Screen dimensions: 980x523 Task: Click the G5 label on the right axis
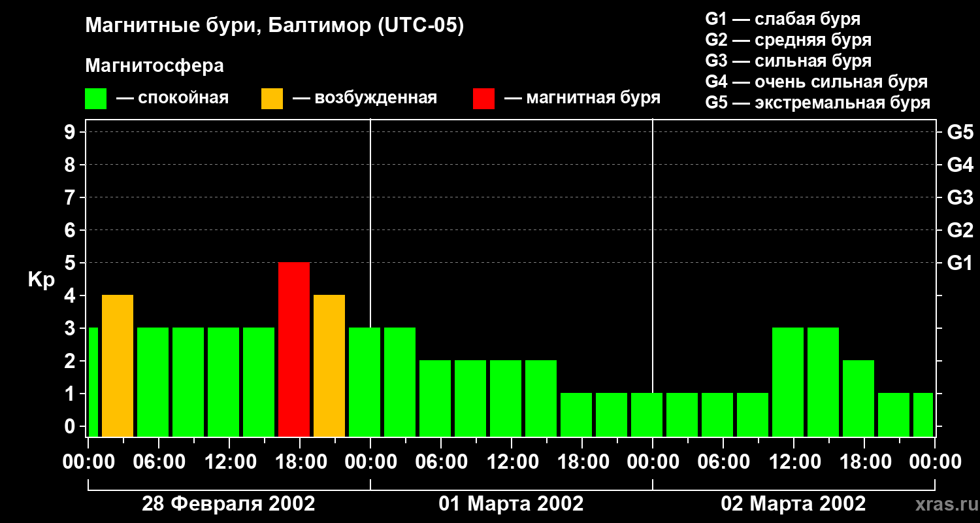click(960, 133)
